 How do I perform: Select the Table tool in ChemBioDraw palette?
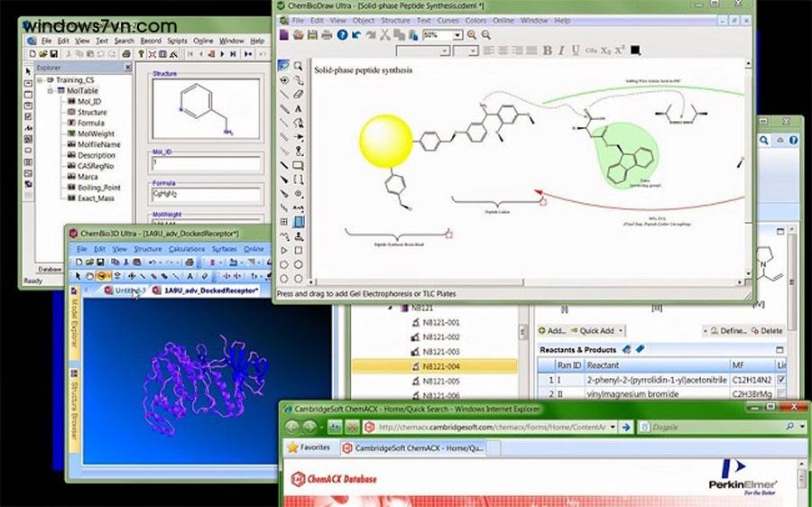click(x=284, y=222)
